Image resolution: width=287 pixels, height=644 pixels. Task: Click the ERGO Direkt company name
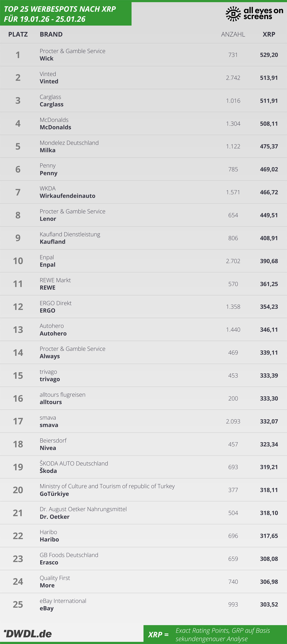(55, 303)
